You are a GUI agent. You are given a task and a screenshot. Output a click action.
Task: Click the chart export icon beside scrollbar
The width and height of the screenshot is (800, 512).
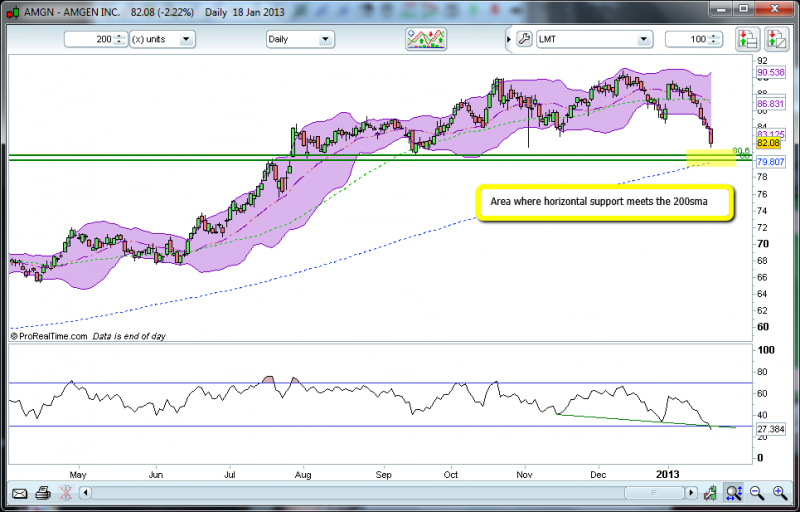pyautogui.click(x=709, y=493)
